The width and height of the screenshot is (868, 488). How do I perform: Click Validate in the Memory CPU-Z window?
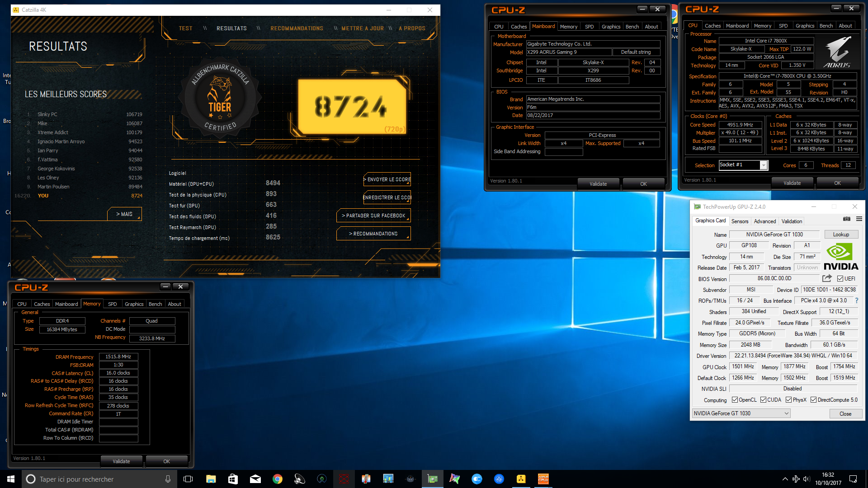tap(121, 461)
